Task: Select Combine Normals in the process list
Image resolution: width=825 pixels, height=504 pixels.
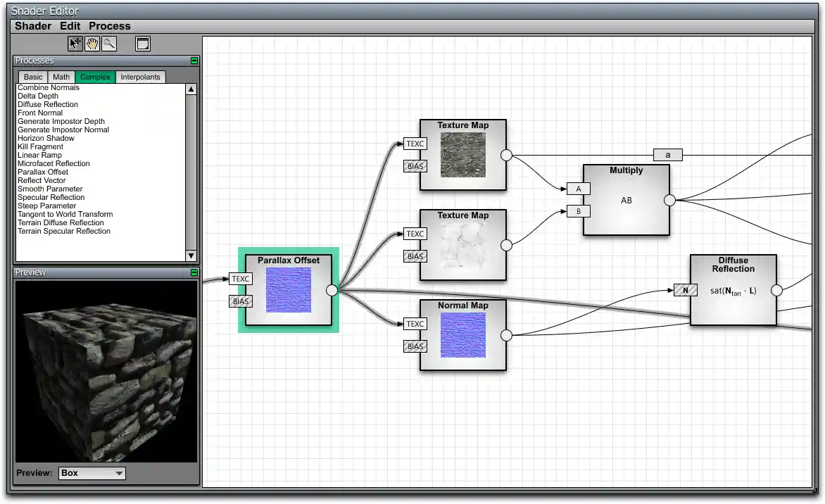Action: coord(49,87)
